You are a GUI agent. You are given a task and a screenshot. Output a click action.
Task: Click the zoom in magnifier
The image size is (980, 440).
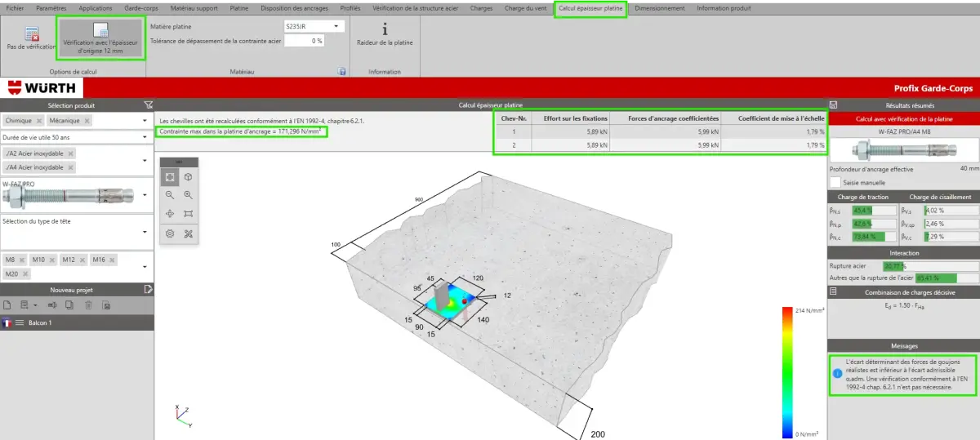(189, 195)
